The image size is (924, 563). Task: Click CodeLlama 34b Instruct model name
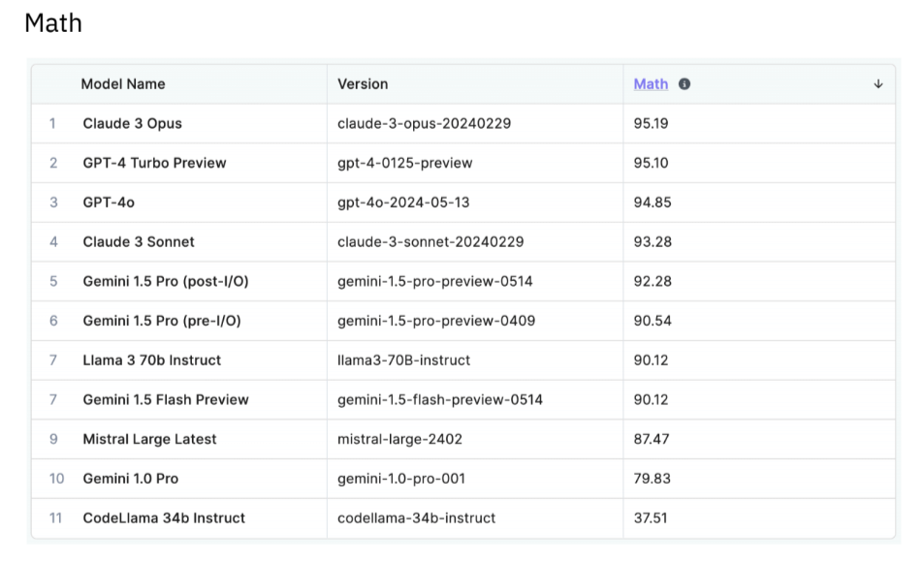click(x=164, y=518)
